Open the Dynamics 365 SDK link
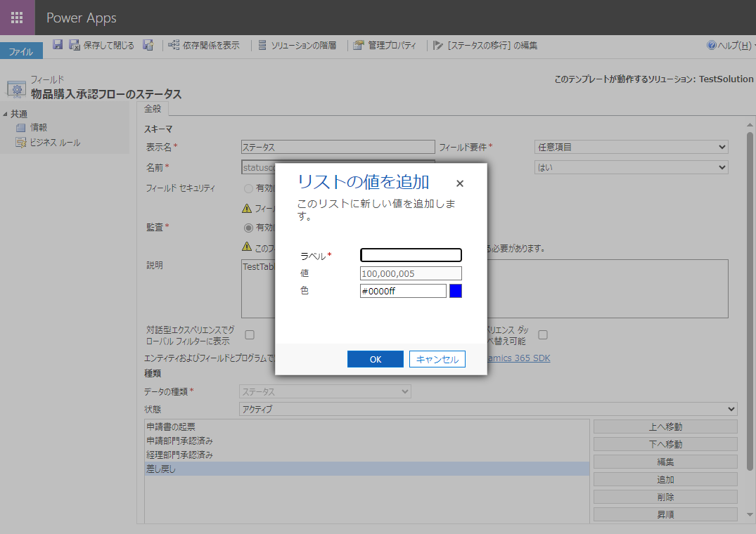Screen dimensions: 756x534 (518, 358)
